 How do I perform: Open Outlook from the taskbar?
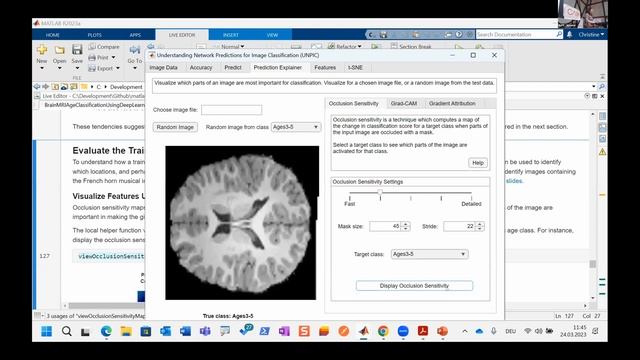point(165,331)
